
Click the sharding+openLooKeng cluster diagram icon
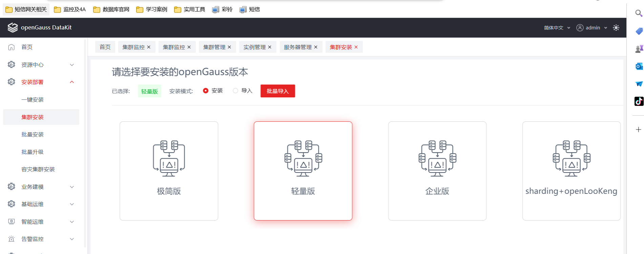pos(572,158)
